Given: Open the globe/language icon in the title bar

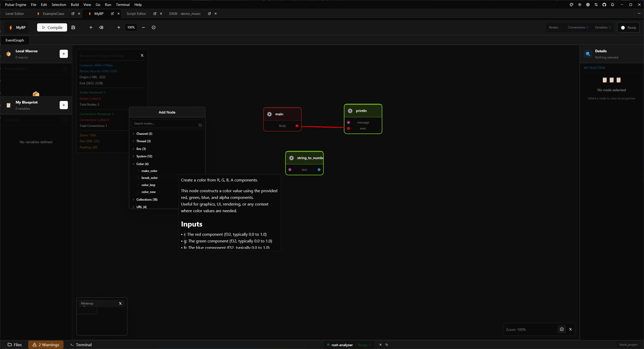Looking at the screenshot, I should point(588,5).
